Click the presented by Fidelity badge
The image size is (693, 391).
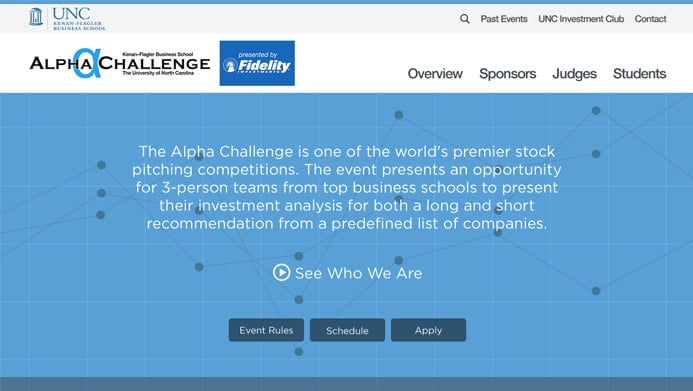pos(257,63)
